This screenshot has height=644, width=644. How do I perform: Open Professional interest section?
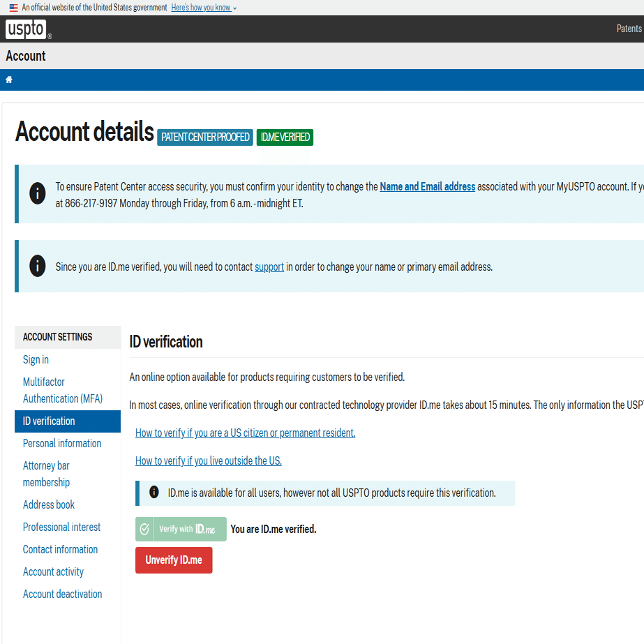point(61,527)
